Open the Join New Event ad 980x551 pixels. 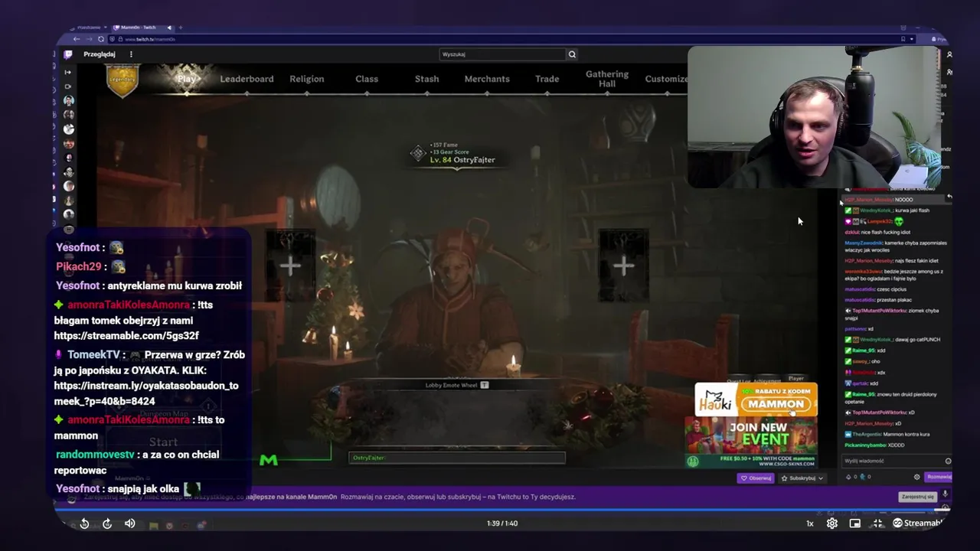click(x=750, y=442)
